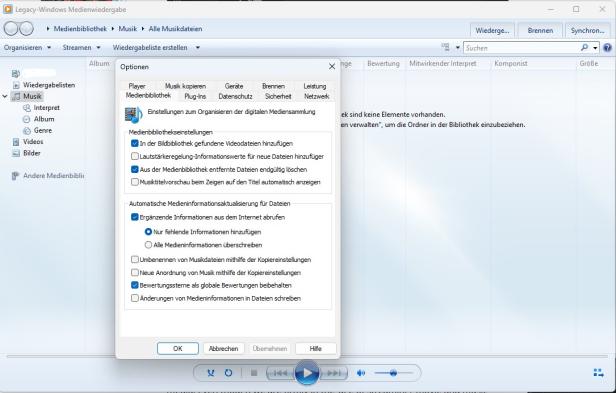This screenshot has height=393, width=616.
Task: Click the forward navigation arrow
Action: point(26,29)
